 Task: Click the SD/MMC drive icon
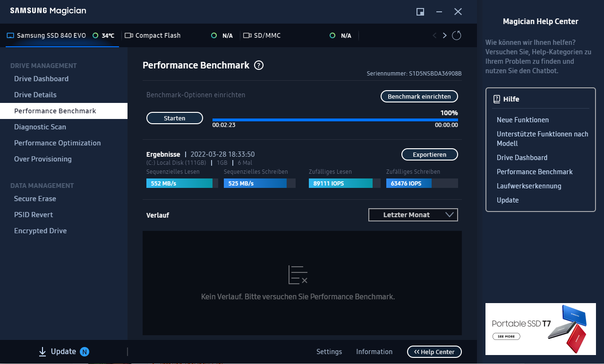pyautogui.click(x=247, y=35)
